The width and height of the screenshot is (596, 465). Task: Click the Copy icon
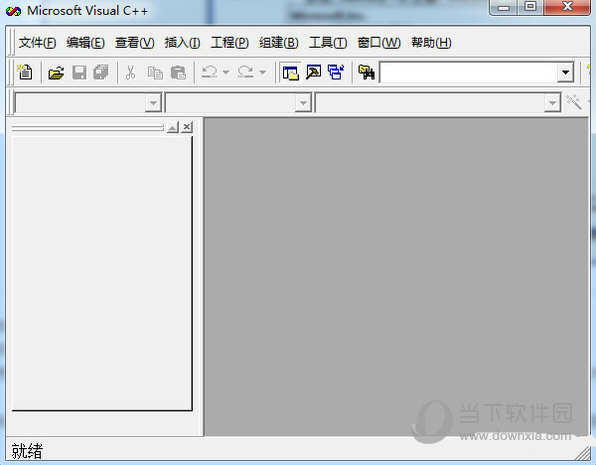tap(155, 73)
